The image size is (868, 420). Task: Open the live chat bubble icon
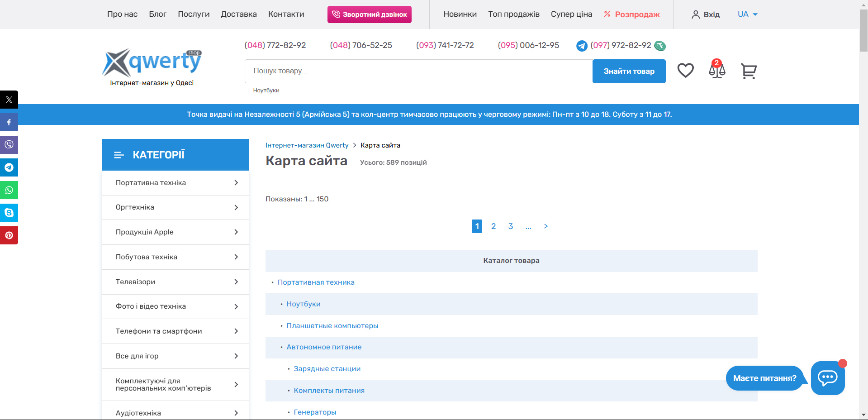click(827, 378)
